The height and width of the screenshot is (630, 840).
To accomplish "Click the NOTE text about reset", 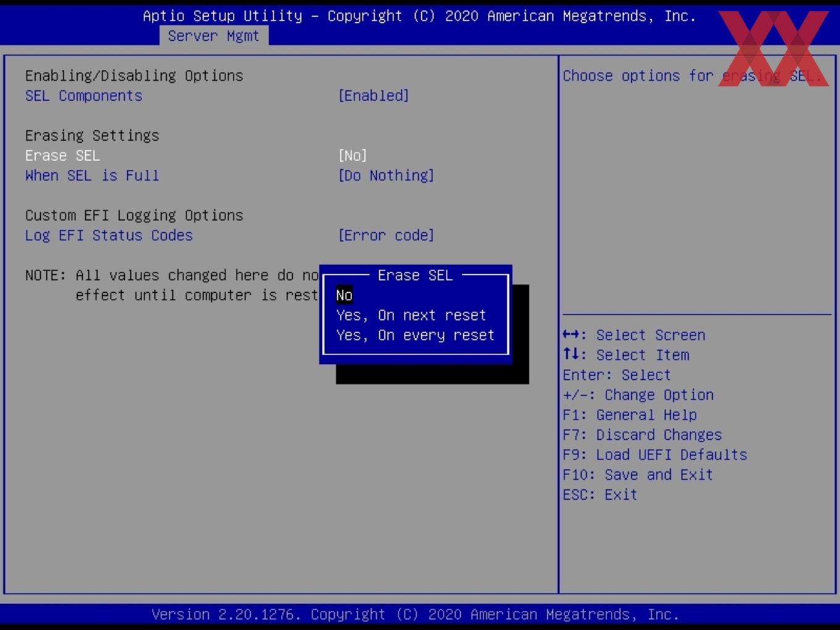I will coord(172,285).
